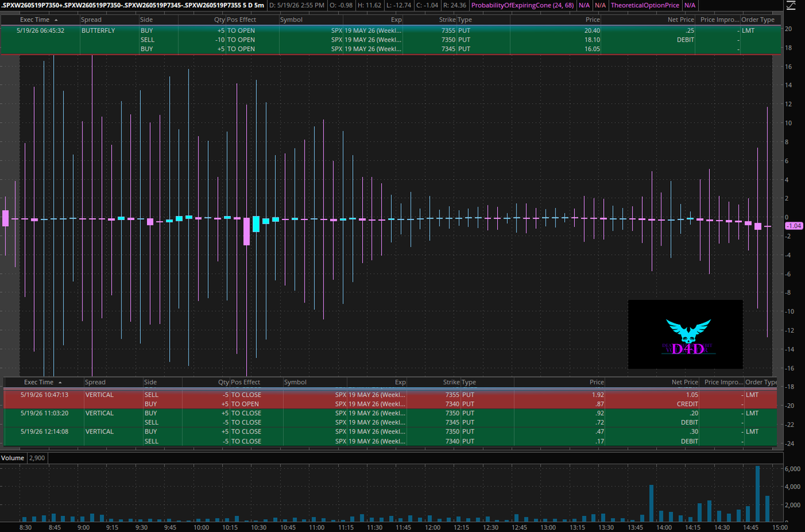The width and height of the screenshot is (805, 532).
Task: Sort vertical orders table by Order Type header
Action: coord(761,382)
